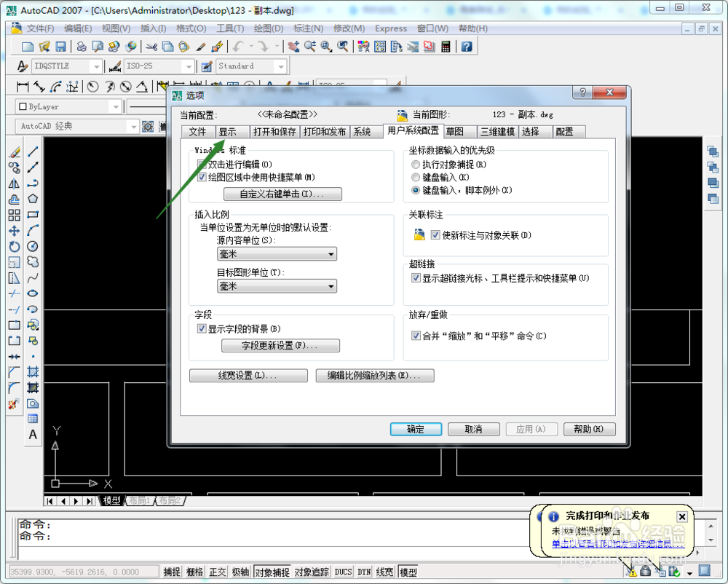Select the Line draw tool
The height and width of the screenshot is (584, 728).
tap(33, 151)
